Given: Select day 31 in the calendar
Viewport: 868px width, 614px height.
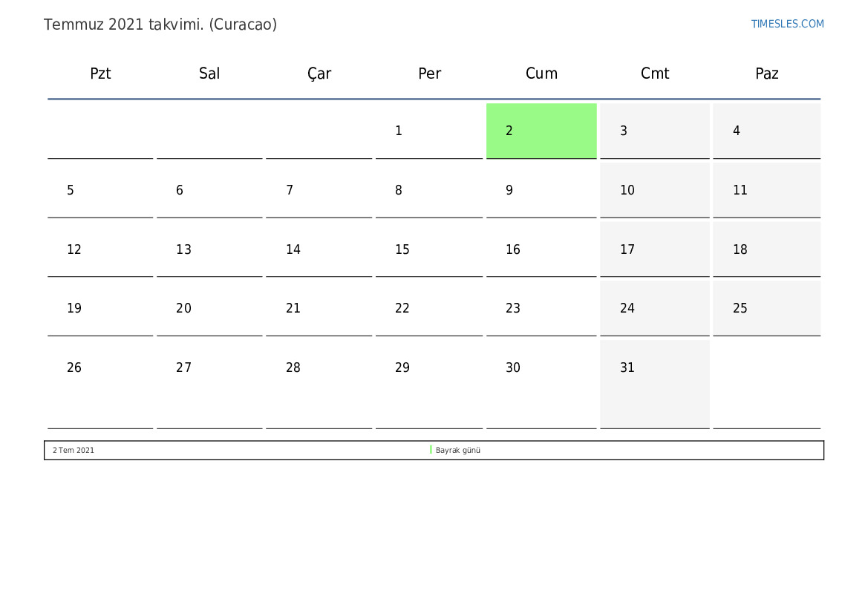Looking at the screenshot, I should coord(655,384).
